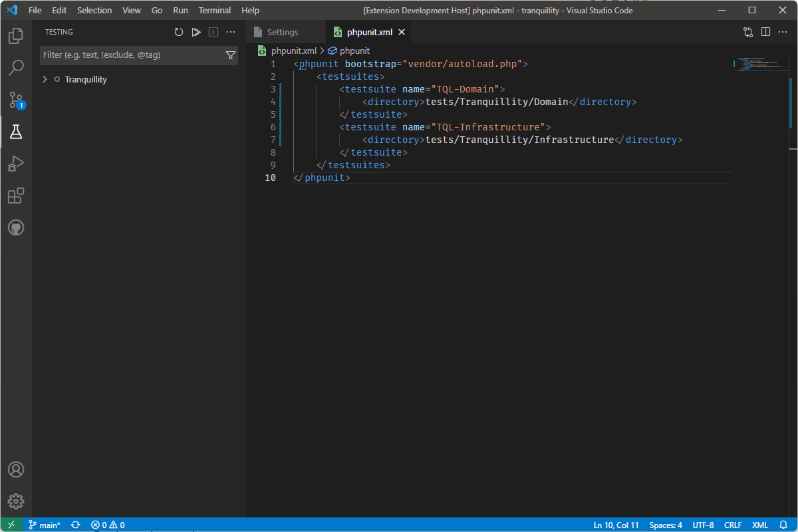Click text tests/Tranquillity/Infrastructure

coord(519,140)
